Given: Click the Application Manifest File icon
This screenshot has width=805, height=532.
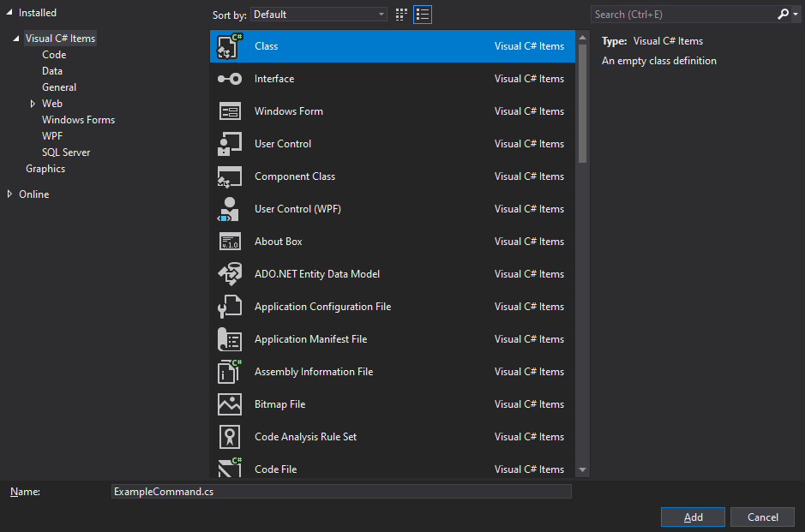Looking at the screenshot, I should tap(230, 339).
